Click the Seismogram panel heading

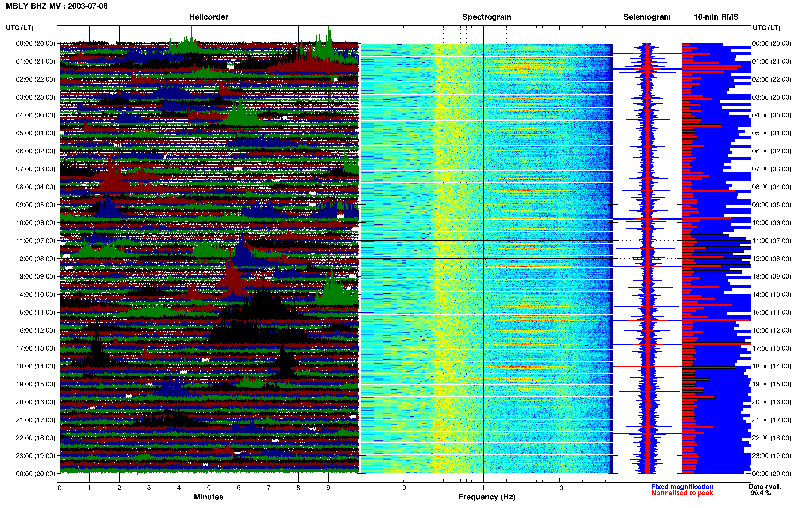647,17
